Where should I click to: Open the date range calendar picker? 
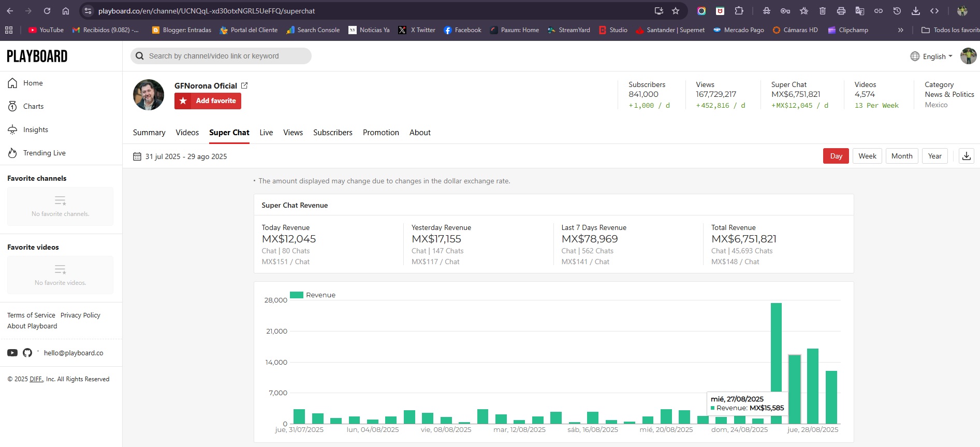coord(137,156)
